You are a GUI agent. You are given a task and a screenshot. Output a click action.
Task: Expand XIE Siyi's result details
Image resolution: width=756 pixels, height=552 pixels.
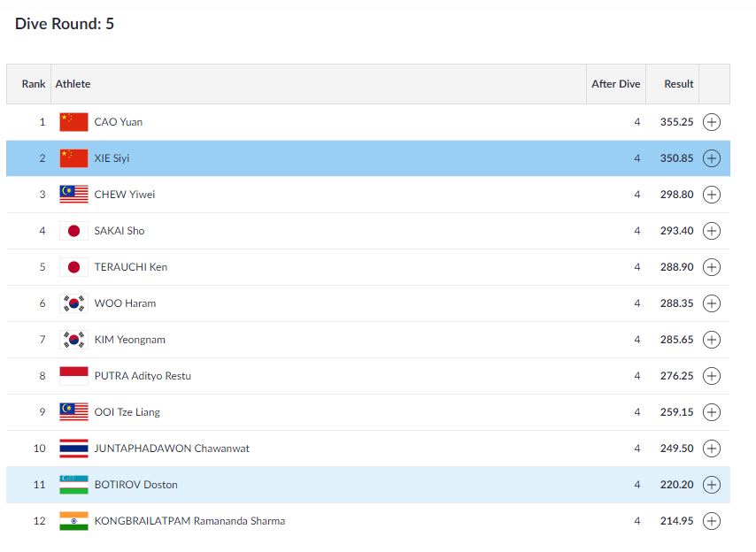point(711,158)
